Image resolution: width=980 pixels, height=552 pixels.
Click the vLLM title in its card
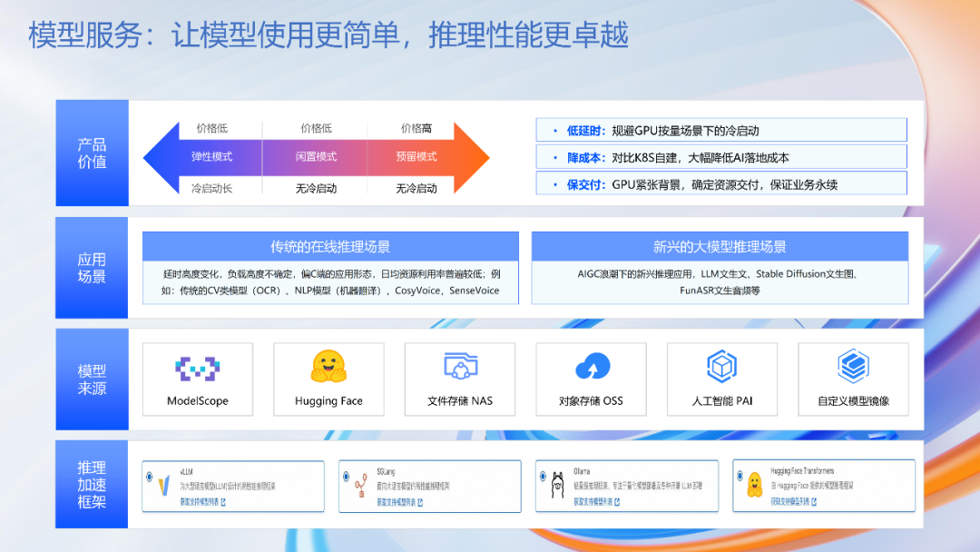tap(186, 472)
